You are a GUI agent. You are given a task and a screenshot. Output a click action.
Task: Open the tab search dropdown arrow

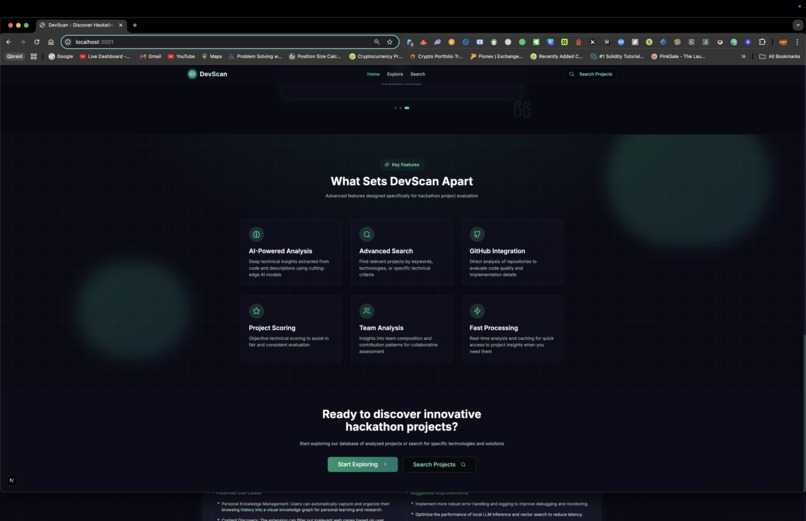[798, 25]
